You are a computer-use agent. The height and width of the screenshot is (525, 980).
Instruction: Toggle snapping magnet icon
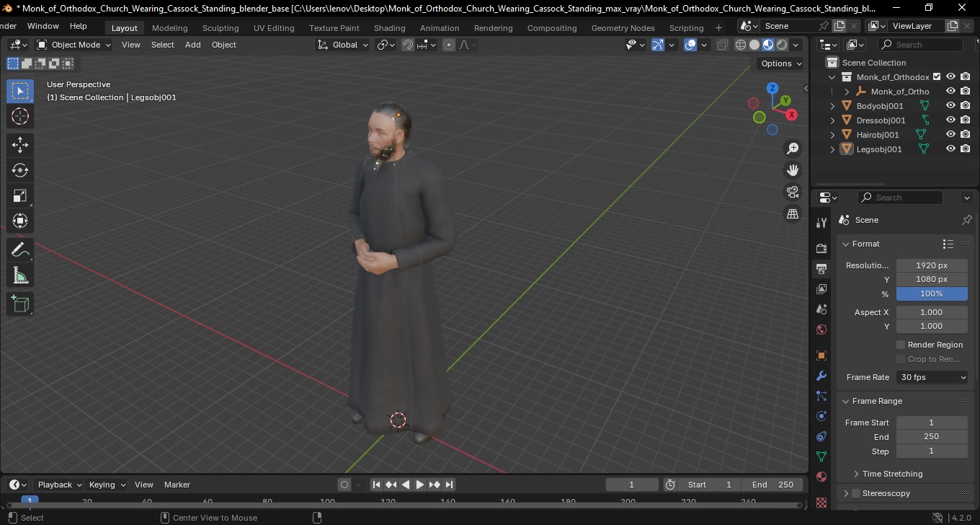point(408,45)
